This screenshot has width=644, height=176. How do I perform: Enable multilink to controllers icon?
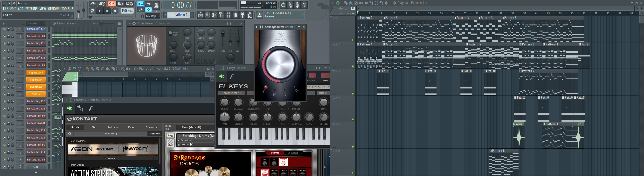(148, 10)
